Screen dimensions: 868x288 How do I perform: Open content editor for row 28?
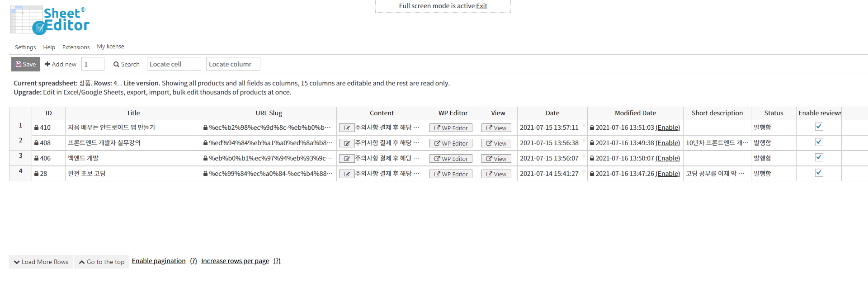tap(347, 174)
